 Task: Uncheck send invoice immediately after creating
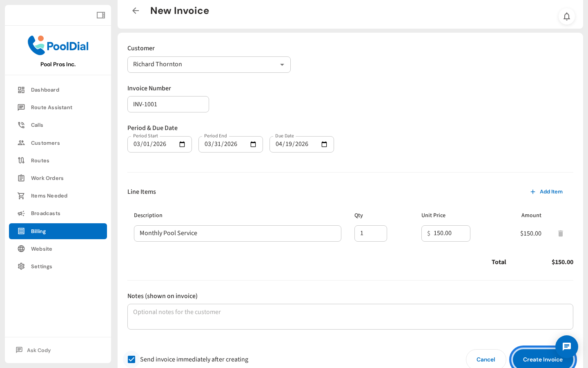pos(131,359)
